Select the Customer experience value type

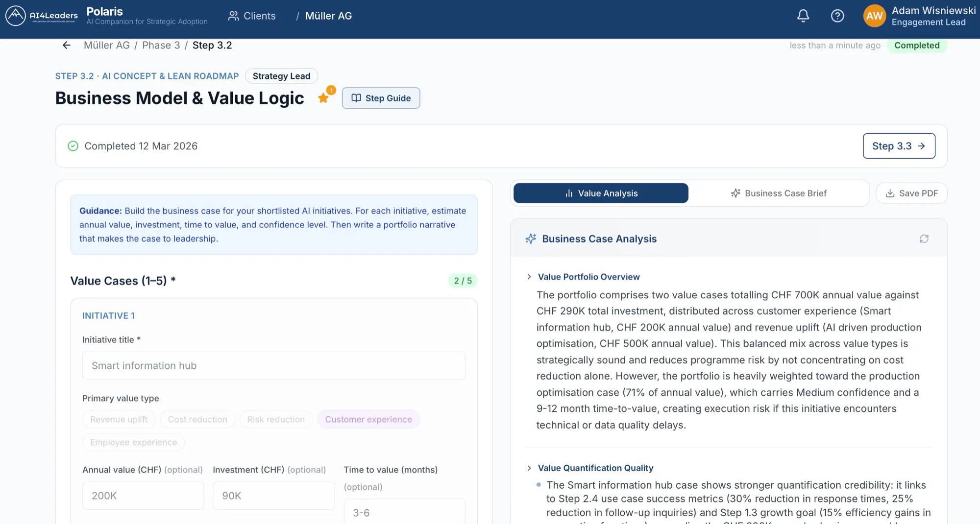(x=368, y=419)
